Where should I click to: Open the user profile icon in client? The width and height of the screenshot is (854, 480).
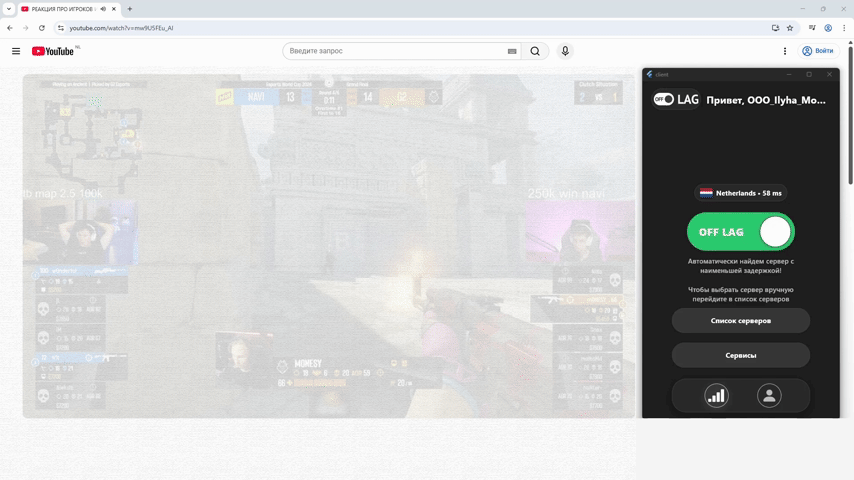[x=769, y=396]
